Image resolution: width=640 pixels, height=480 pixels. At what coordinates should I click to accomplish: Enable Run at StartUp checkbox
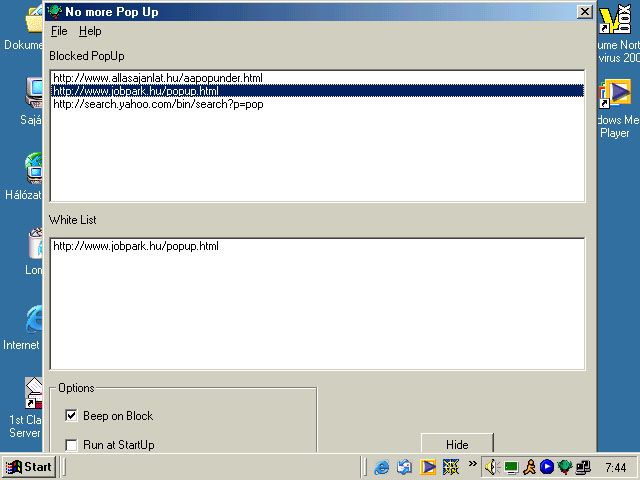click(x=71, y=445)
